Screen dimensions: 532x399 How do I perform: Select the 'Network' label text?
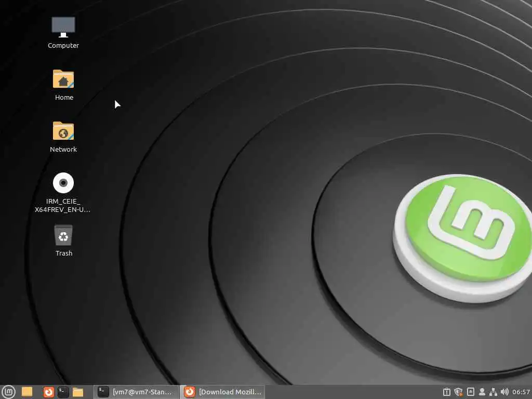(63, 149)
